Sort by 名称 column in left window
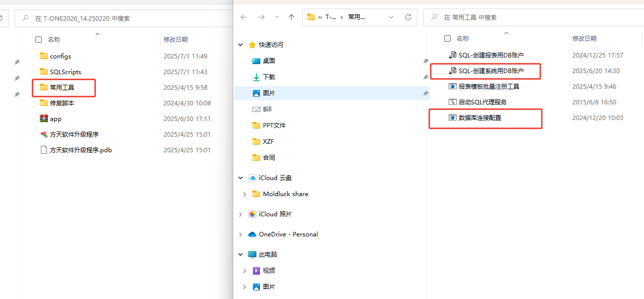 coord(54,39)
